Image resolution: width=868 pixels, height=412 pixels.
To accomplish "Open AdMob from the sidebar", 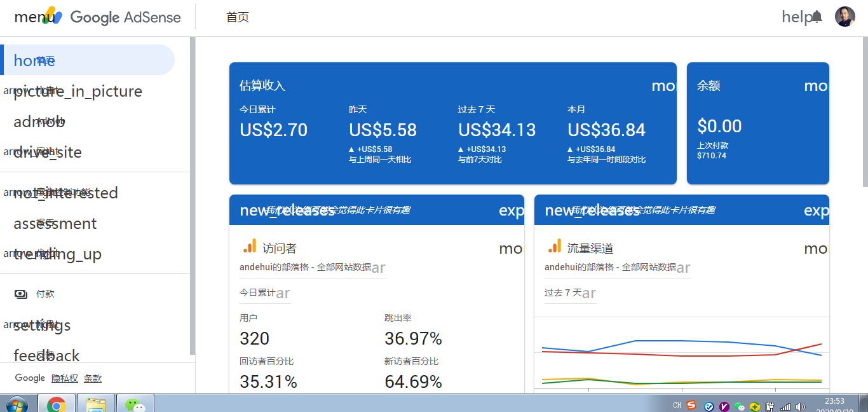I will 38,121.
